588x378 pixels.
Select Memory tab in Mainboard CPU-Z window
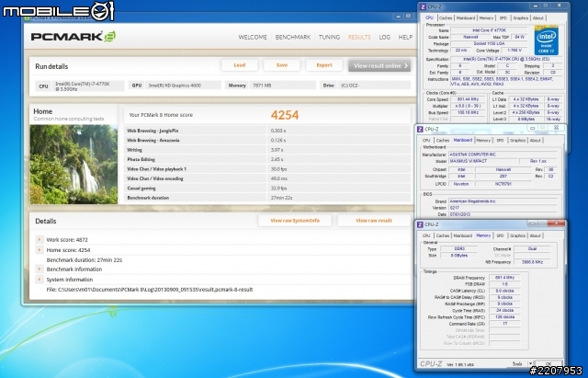[483, 141]
